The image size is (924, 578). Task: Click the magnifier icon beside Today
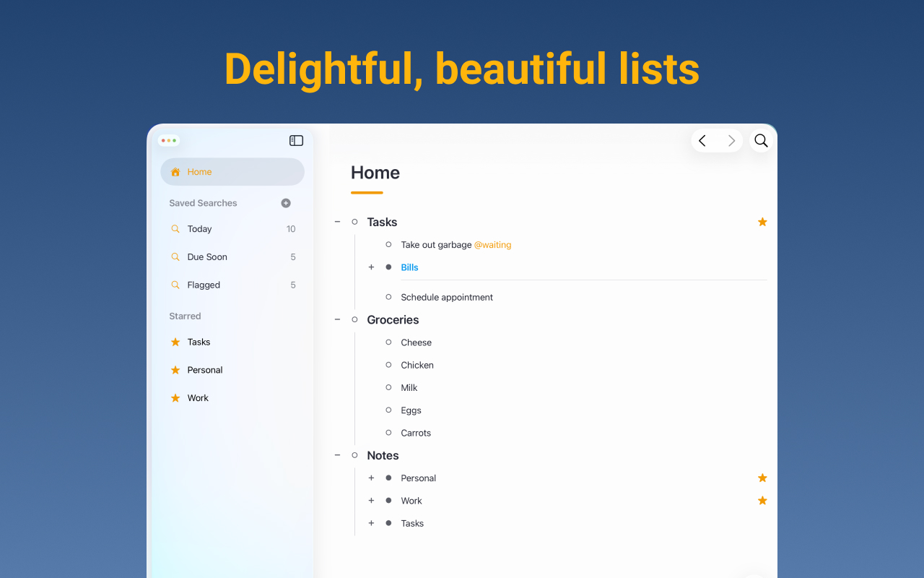pos(175,229)
